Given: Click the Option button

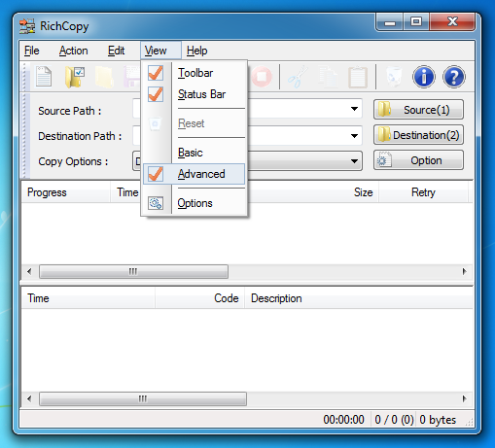Looking at the screenshot, I should coord(418,160).
